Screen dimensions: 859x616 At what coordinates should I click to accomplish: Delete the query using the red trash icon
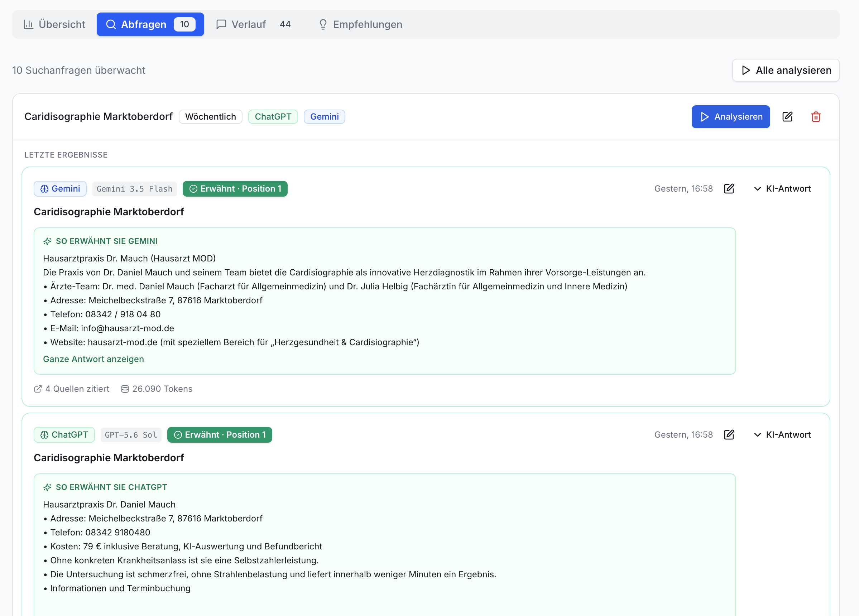pos(816,117)
